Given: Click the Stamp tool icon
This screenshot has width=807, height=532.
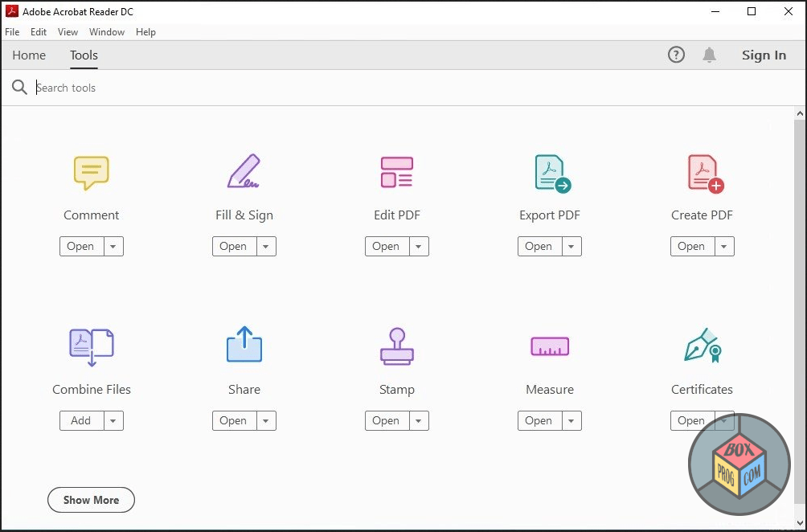Looking at the screenshot, I should click(396, 346).
